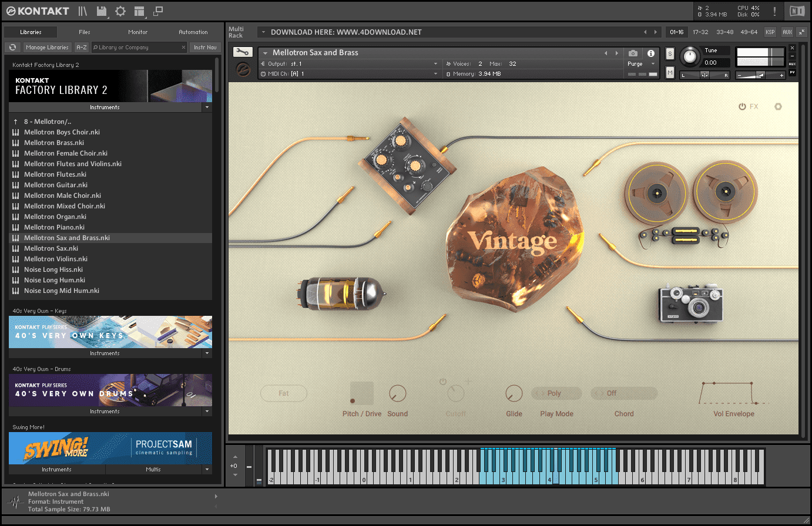Minimize the instrument header with the dash
Viewport: 812px width, 526px height.
(x=792, y=56)
